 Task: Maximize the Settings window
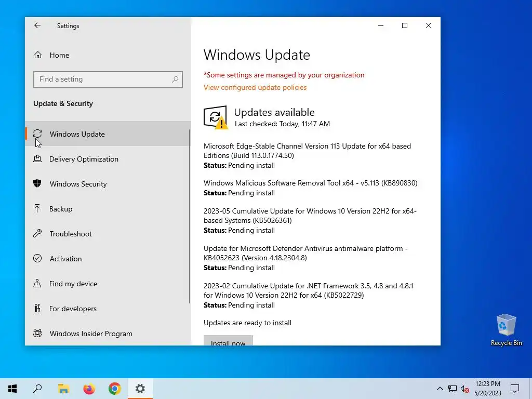(404, 25)
